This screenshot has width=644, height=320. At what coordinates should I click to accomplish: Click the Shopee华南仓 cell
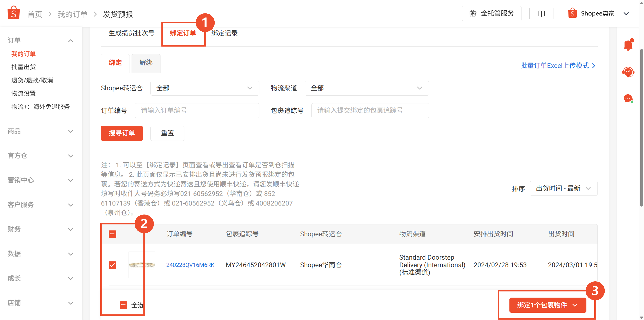321,265
